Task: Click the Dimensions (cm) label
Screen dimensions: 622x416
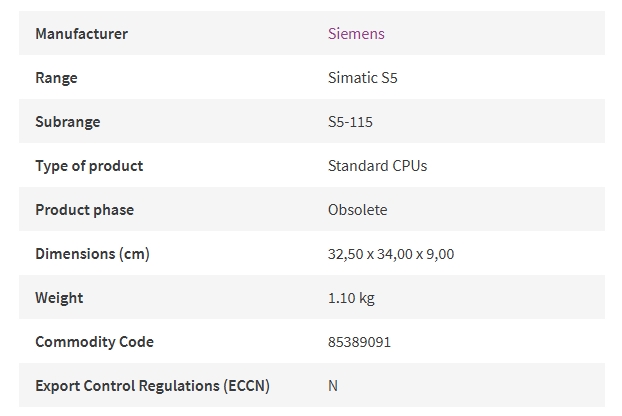Action: pyautogui.click(x=92, y=254)
